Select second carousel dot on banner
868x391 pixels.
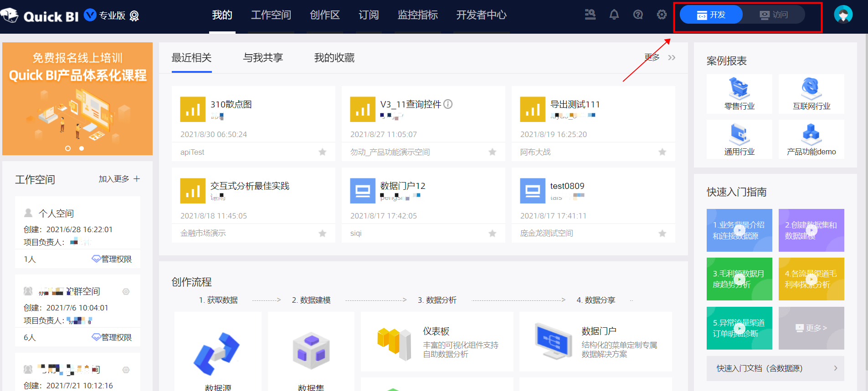click(82, 148)
